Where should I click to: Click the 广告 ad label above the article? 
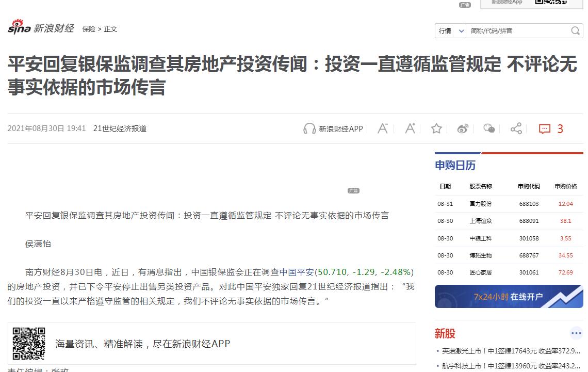(353, 190)
